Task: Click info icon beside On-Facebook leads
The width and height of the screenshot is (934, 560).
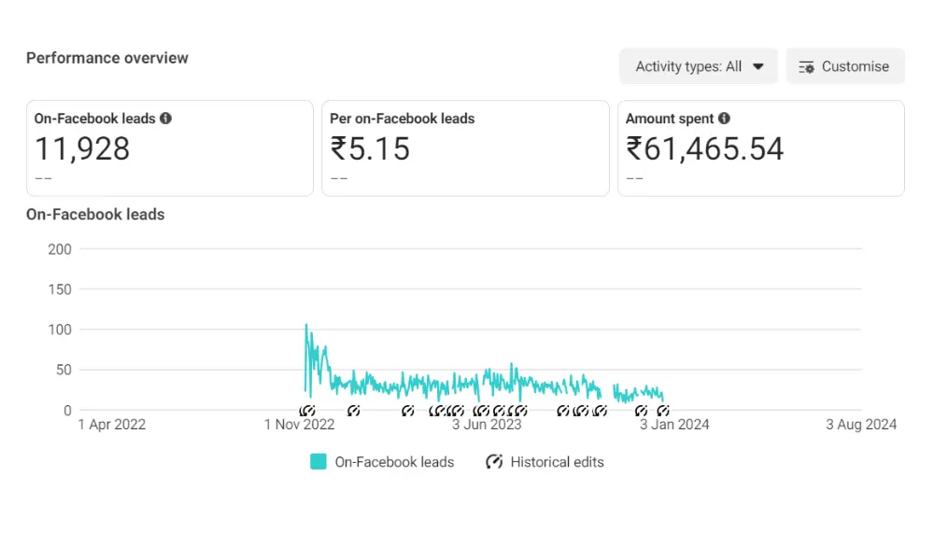Action: tap(165, 119)
